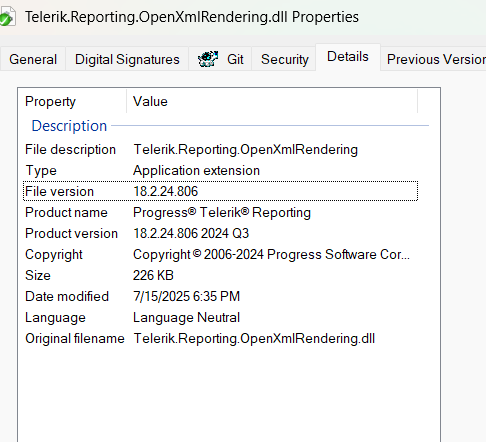This screenshot has width=486, height=442.
Task: Click the Value column header
Action: coord(272,101)
